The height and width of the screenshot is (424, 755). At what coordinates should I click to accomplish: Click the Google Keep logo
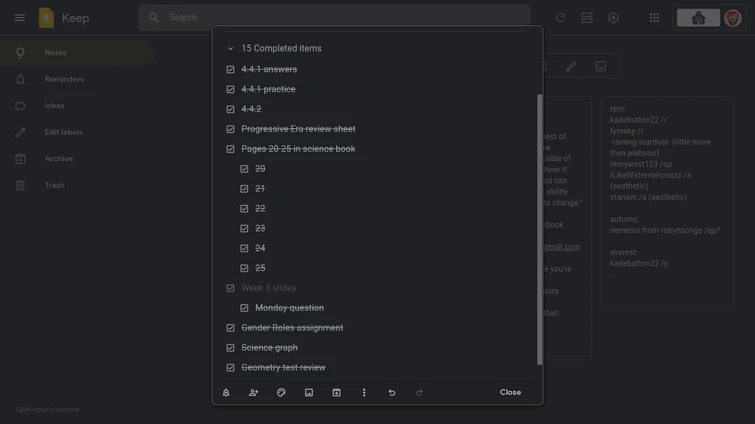pos(46,18)
